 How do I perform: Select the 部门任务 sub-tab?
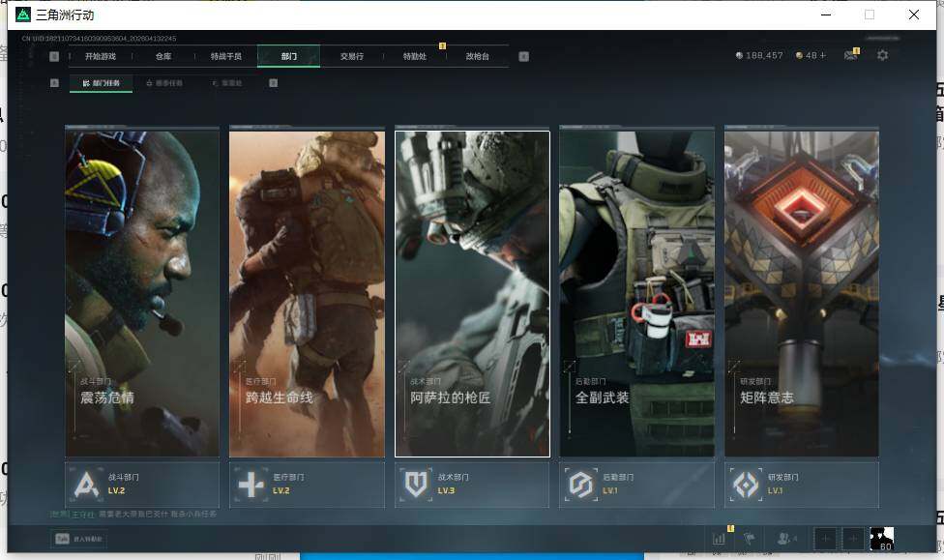(x=102, y=83)
